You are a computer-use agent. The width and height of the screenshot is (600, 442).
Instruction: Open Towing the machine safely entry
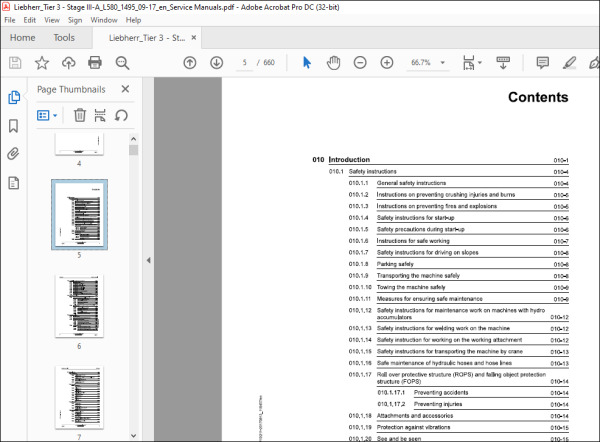[458, 287]
